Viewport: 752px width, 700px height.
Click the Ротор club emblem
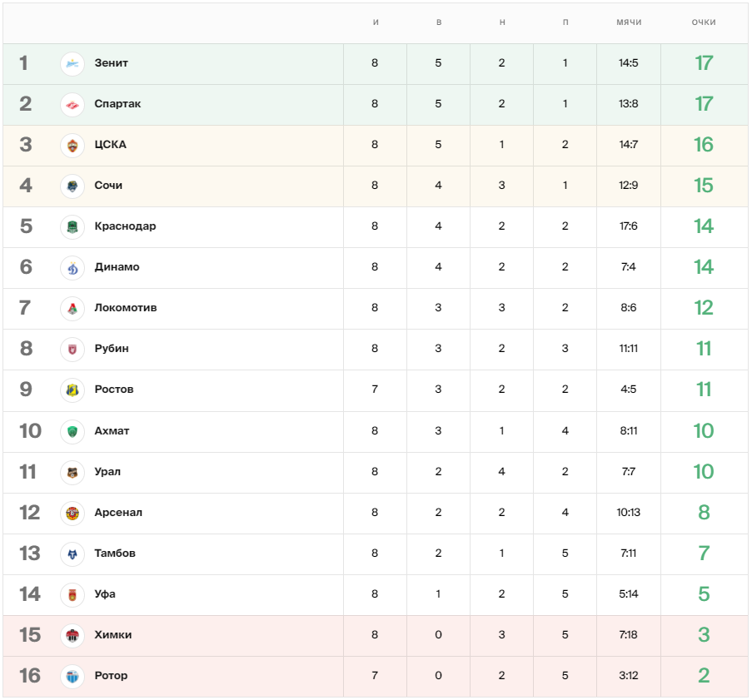pyautogui.click(x=72, y=677)
